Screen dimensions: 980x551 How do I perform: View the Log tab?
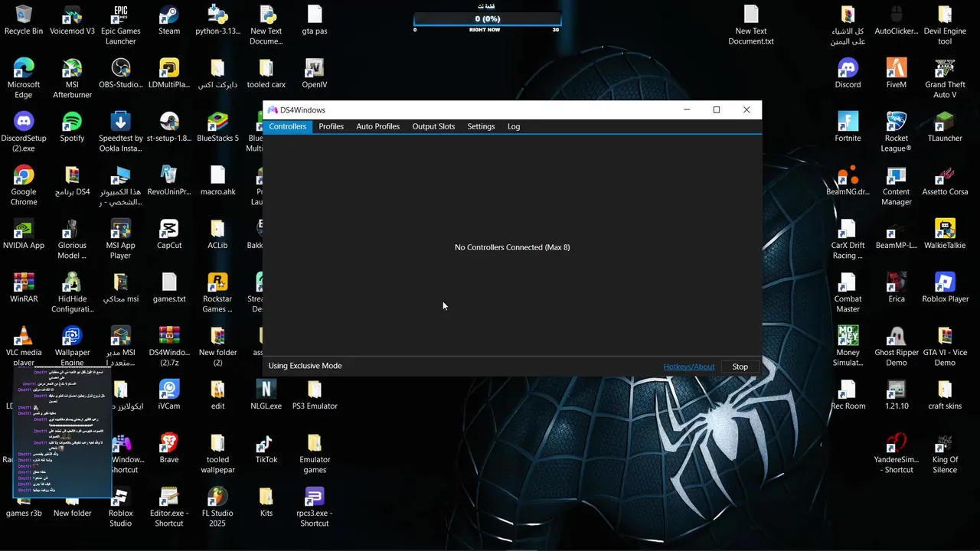tap(514, 126)
